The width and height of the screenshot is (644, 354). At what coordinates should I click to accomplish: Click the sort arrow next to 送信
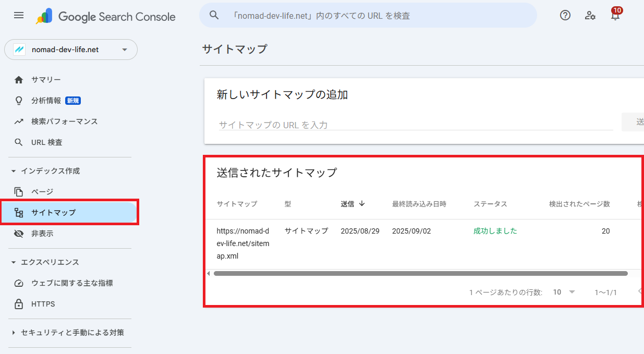pos(362,204)
